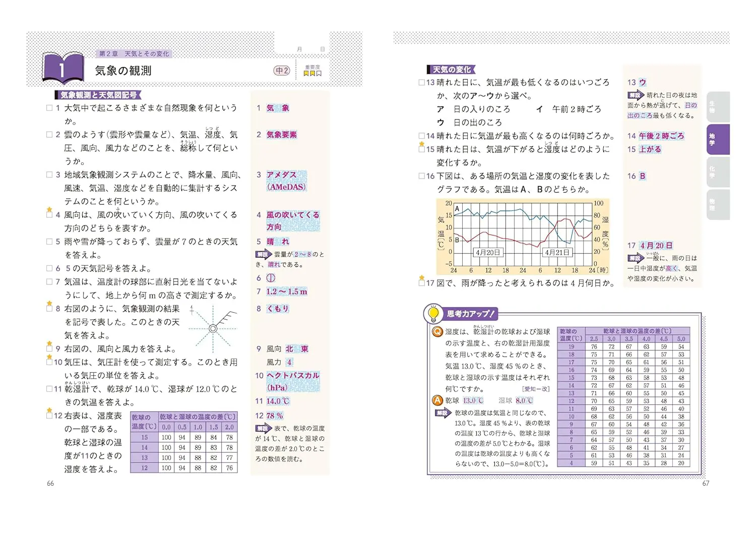Click the answer 上がる
This screenshot has width=756, height=535.
650,149
